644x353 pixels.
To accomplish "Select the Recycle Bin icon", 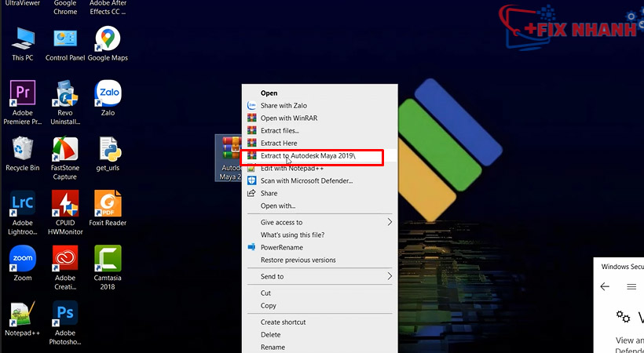I will [23, 154].
